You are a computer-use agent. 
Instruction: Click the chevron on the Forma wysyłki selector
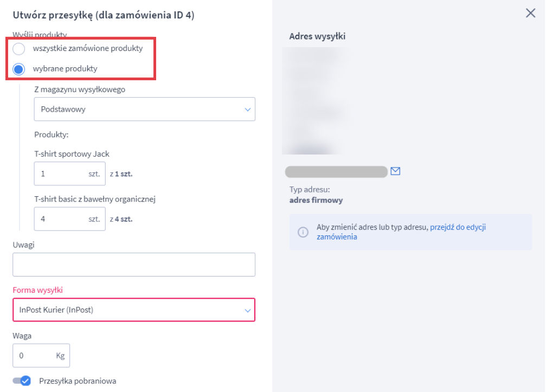point(248,310)
